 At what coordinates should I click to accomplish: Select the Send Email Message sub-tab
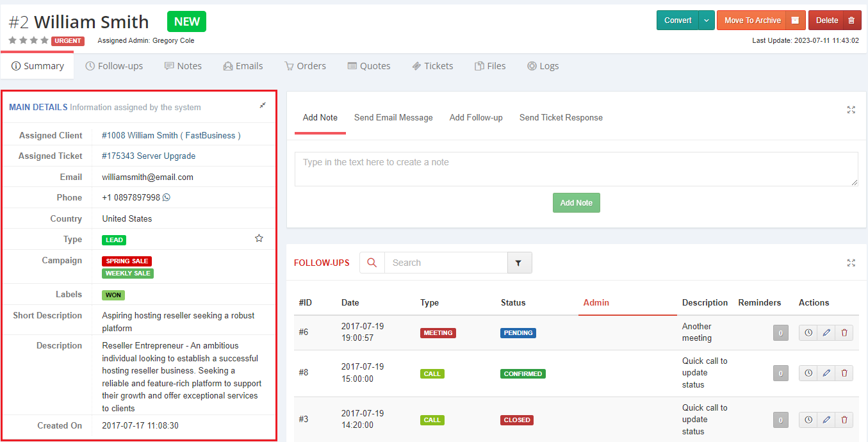point(393,118)
